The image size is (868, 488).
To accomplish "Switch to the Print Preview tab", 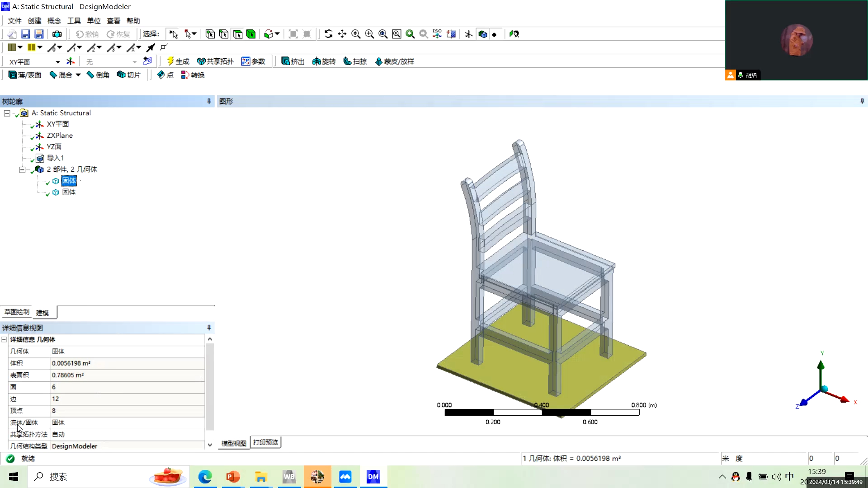I will click(266, 442).
